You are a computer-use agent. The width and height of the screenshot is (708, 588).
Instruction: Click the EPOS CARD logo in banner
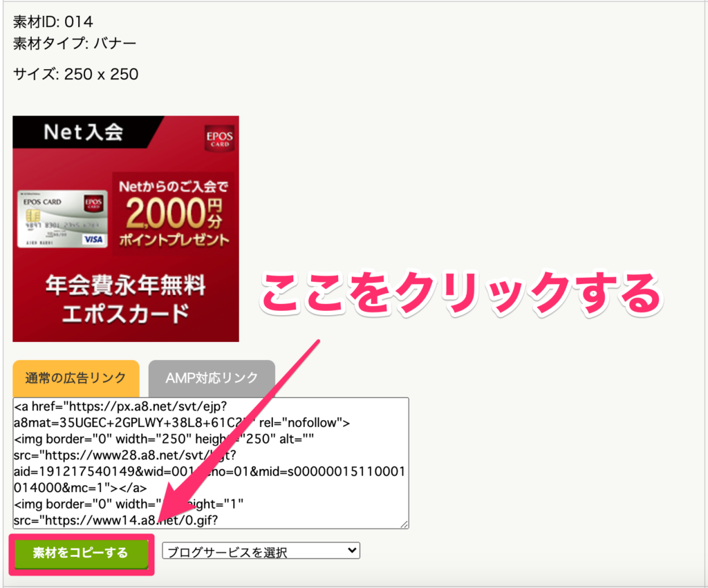tap(220, 138)
